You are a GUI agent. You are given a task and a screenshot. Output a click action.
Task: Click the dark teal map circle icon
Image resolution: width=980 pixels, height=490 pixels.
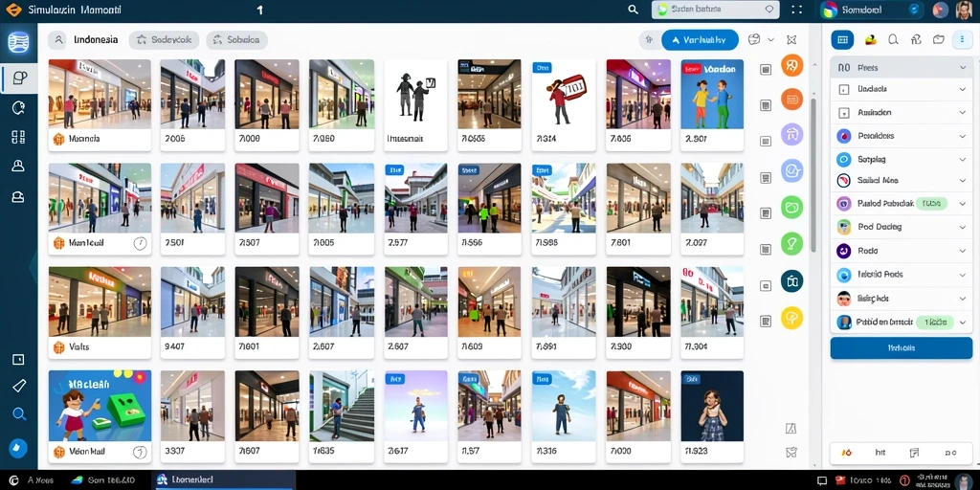coord(791,281)
